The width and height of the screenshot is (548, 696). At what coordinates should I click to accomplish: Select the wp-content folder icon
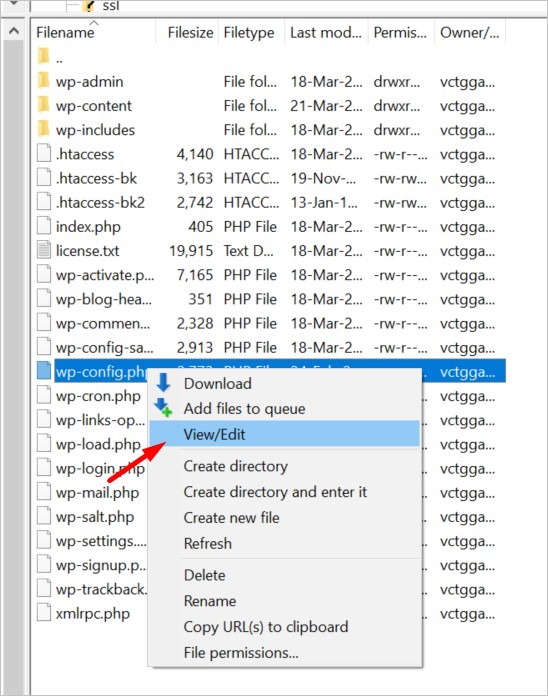click(43, 105)
